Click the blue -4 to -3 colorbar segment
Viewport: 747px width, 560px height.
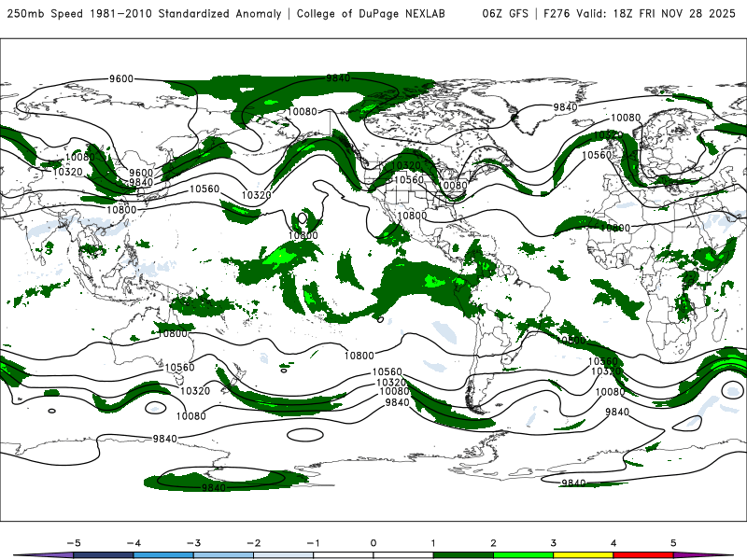(163, 555)
